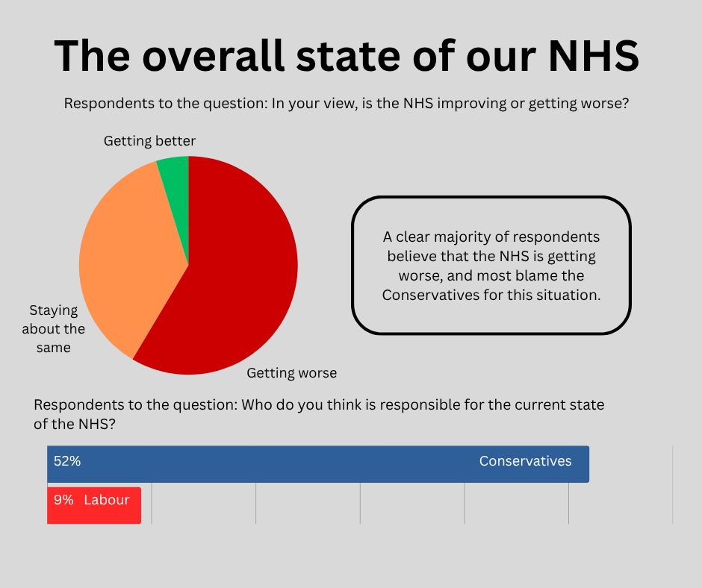This screenshot has height=588, width=702.
Task: Click the "Getting worse" pie label
Action: click(292, 372)
